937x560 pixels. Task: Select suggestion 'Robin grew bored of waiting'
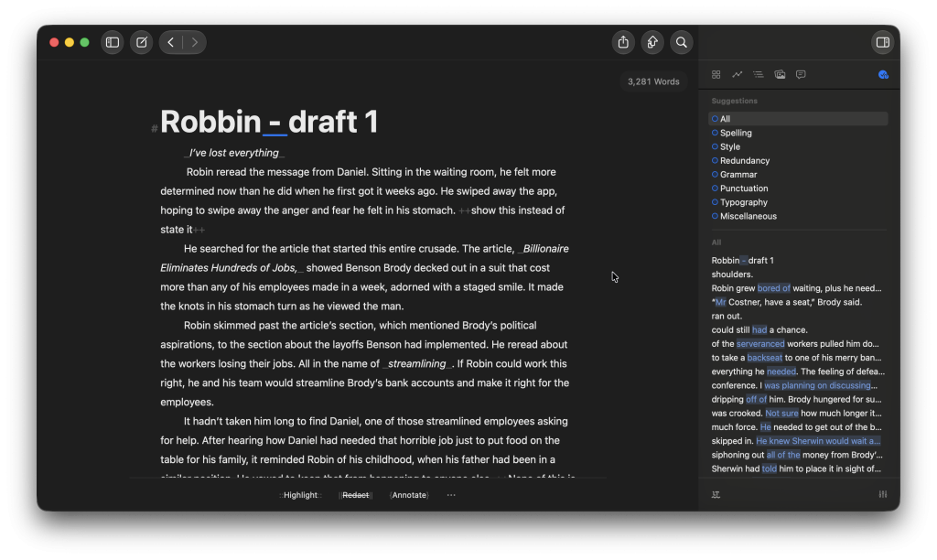tap(798, 288)
